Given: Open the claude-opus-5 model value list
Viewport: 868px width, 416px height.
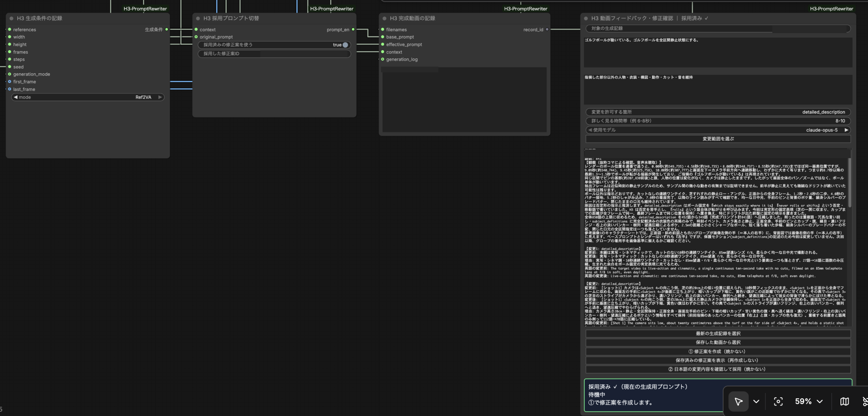Looking at the screenshot, I should tap(822, 130).
